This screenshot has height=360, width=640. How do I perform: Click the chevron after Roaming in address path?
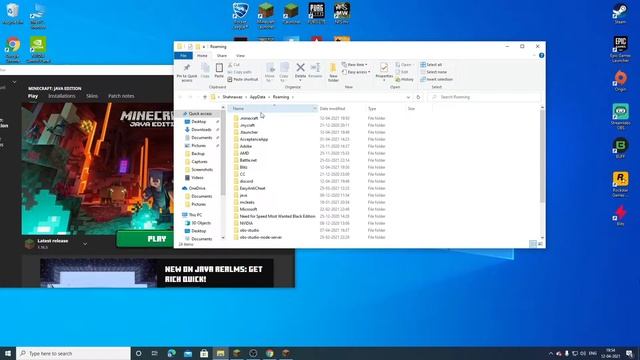coord(293,97)
